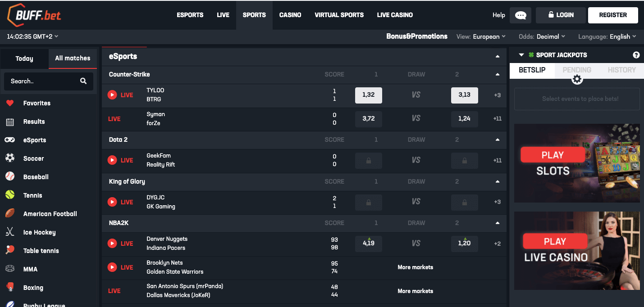Viewport: 644px width, 307px height.
Task: Collapse the NBA2K section
Action: (497, 223)
